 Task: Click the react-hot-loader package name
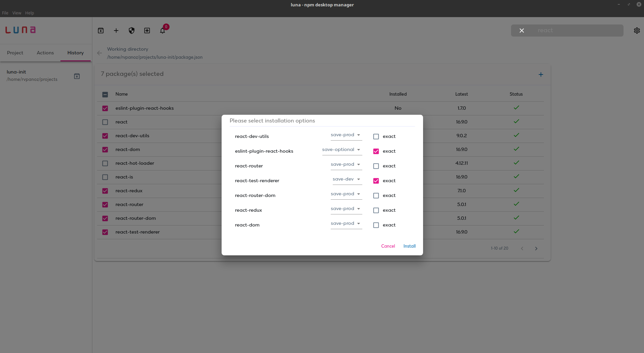tap(135, 163)
